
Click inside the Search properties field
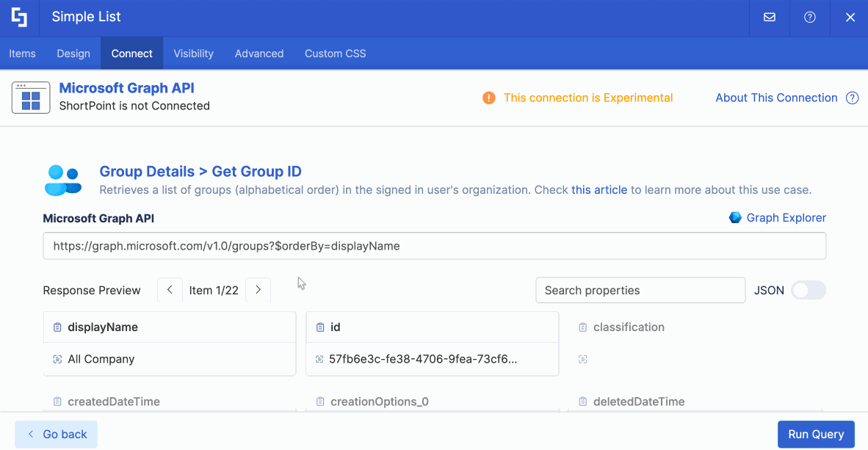click(640, 290)
